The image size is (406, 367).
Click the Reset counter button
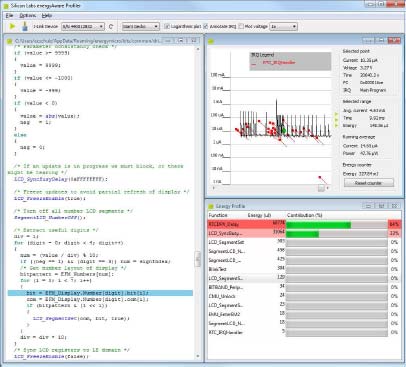[368, 183]
